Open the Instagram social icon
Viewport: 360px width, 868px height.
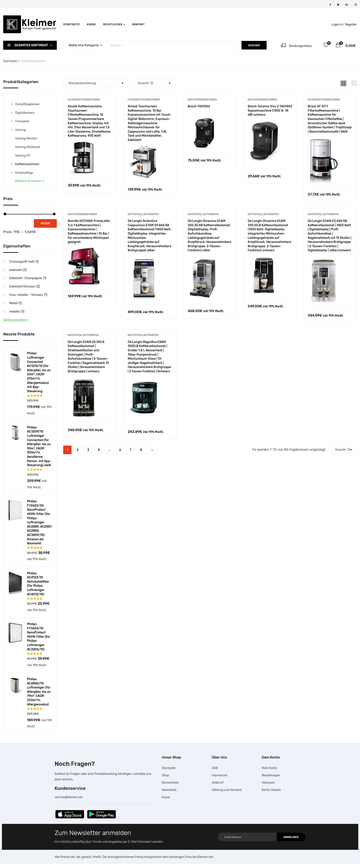(356, 5)
